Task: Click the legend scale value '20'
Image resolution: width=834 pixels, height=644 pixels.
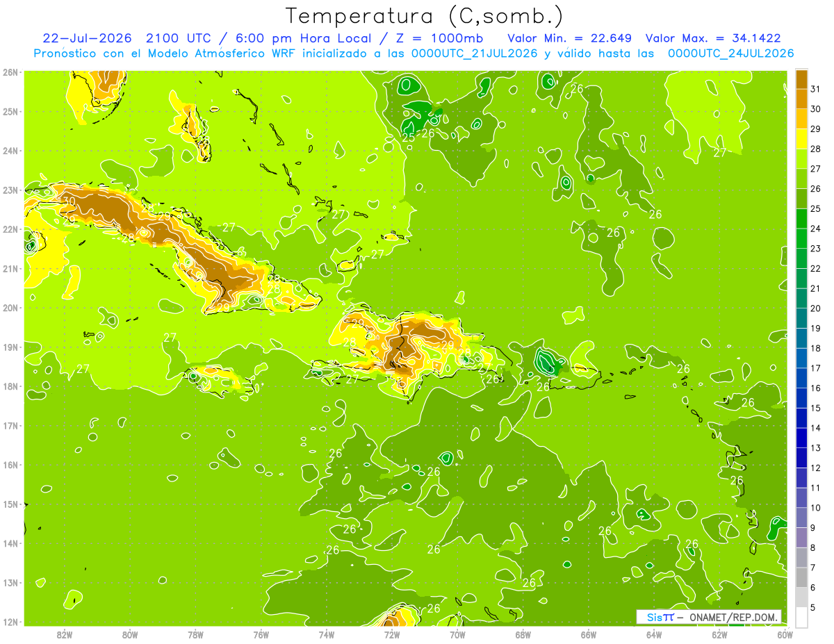Action: pos(816,308)
